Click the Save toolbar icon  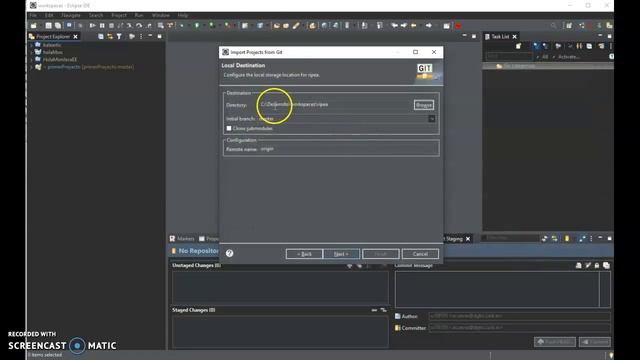click(x=49, y=25)
